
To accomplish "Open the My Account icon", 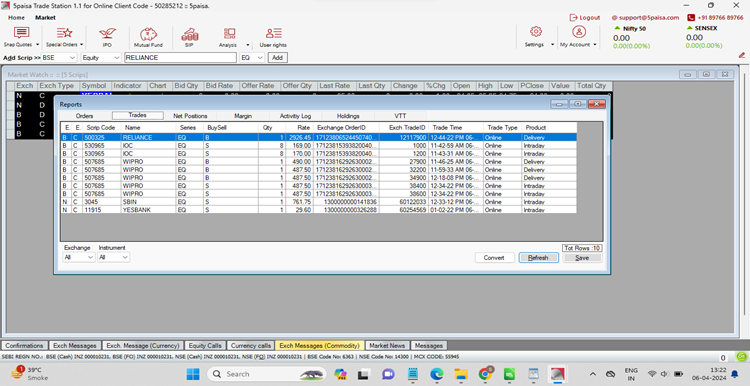I will (579, 32).
